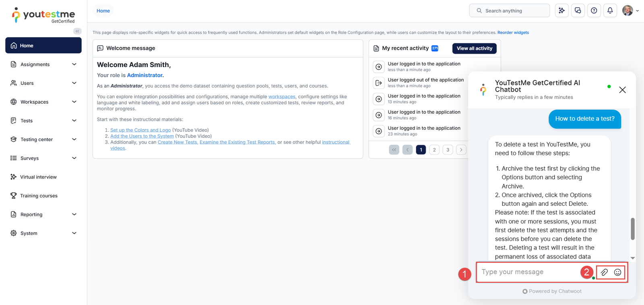Screen dimensions: 644x305
Task: Expand the Reporting menu chevron
Action: pos(74,214)
